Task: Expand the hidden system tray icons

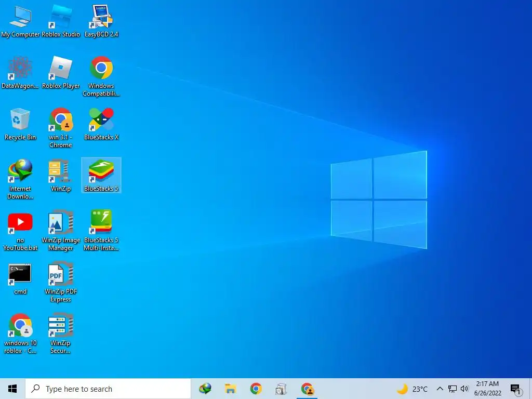Action: pos(440,389)
